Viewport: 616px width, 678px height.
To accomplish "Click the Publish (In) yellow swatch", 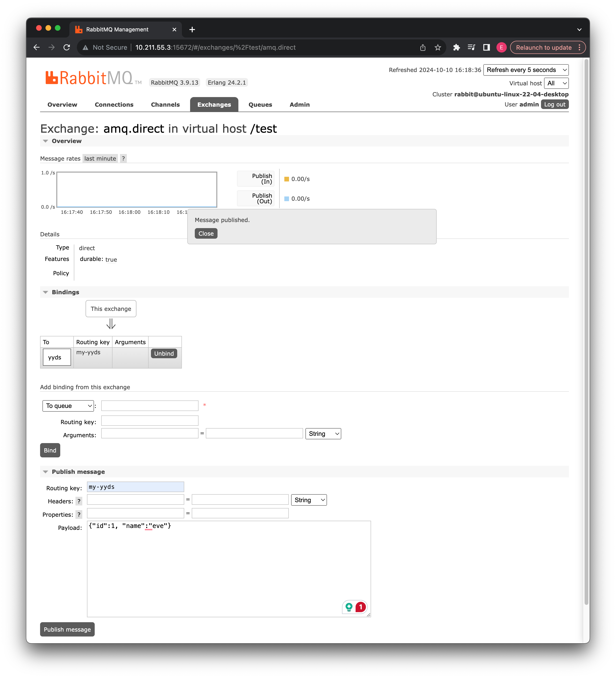I will 286,179.
